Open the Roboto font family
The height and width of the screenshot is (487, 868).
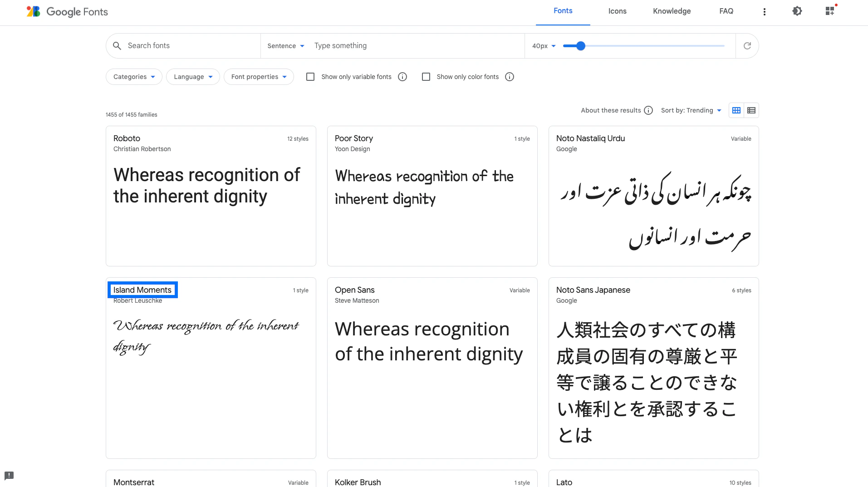pyautogui.click(x=127, y=138)
